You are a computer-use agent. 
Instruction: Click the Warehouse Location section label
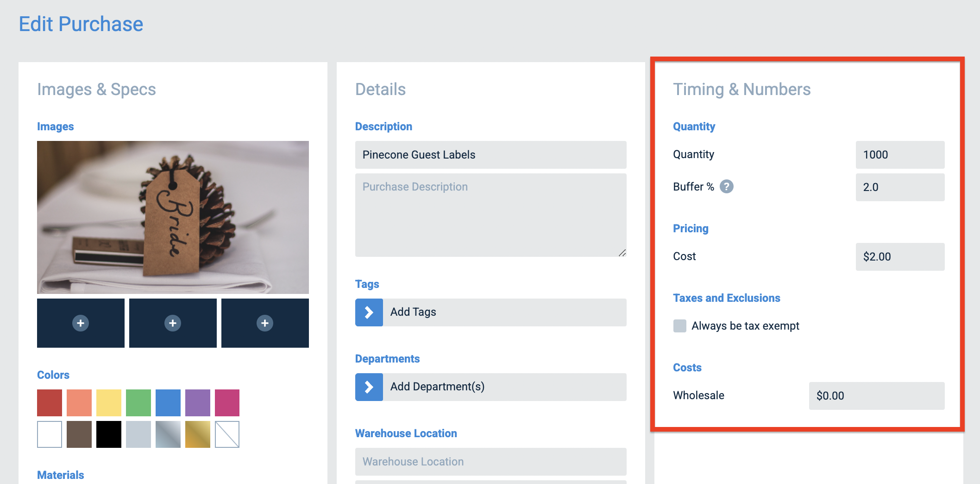click(406, 433)
